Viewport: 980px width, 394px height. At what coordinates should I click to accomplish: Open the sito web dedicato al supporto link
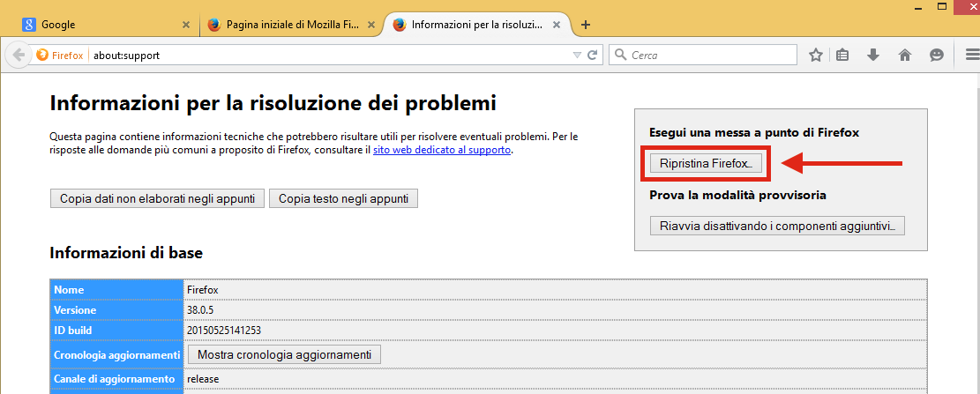(x=442, y=150)
